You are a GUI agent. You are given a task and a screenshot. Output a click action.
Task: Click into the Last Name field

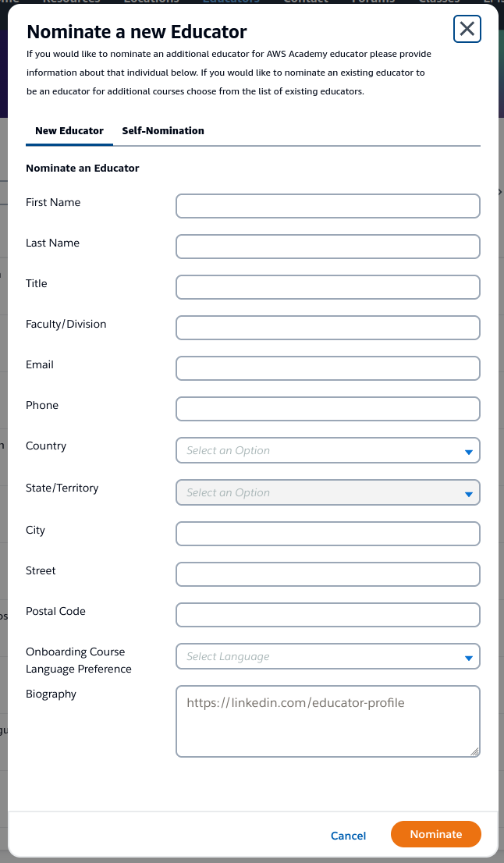pyautogui.click(x=328, y=247)
